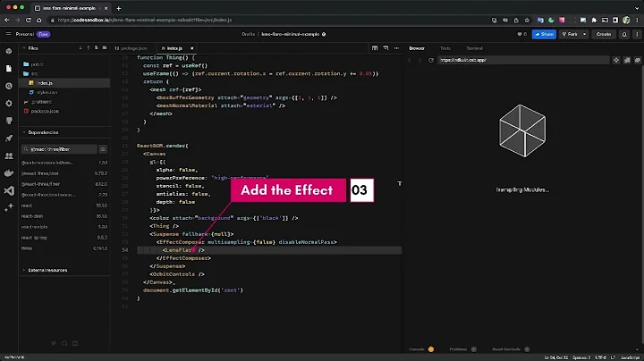644x361 pixels.
Task: Expand the public folder
Action: [35, 64]
